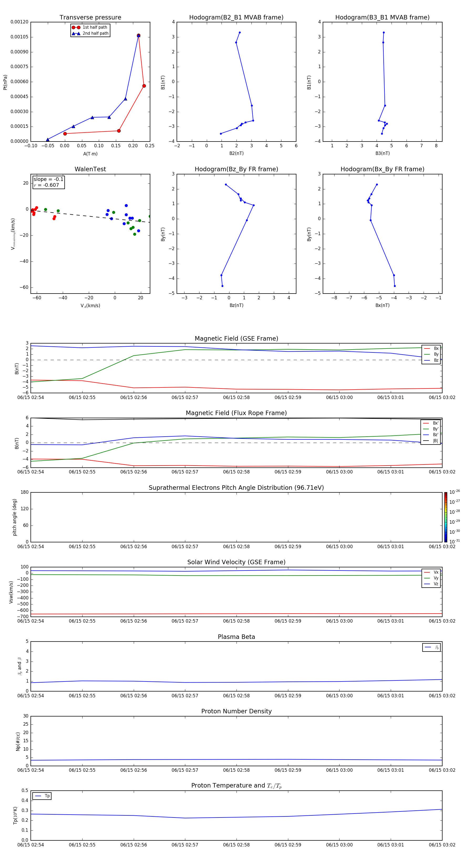Click the 'Hodogram(Bx_By FR frame)' title
This screenshot has width=473, height=868.
382,169
